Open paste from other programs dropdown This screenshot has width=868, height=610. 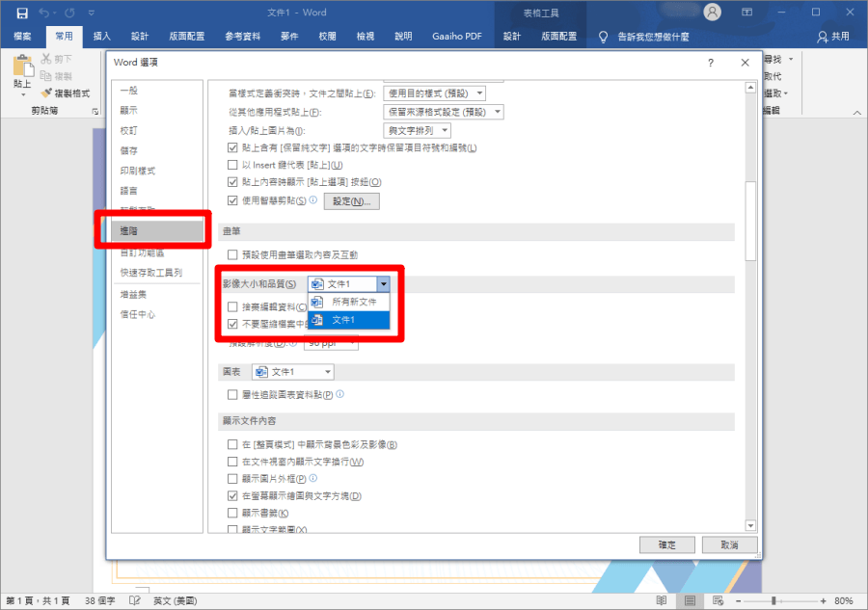point(444,112)
